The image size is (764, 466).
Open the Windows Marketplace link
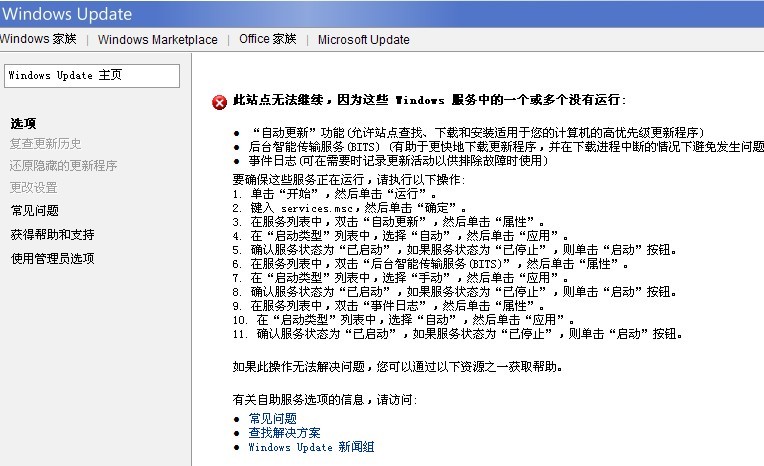(157, 39)
